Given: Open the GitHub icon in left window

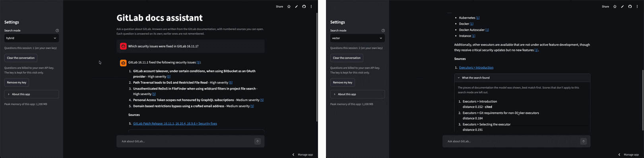Looking at the screenshot, I should tap(304, 6).
